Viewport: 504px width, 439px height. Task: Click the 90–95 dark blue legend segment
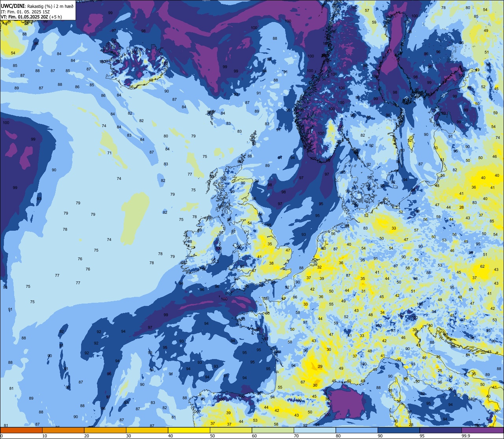(x=398, y=430)
